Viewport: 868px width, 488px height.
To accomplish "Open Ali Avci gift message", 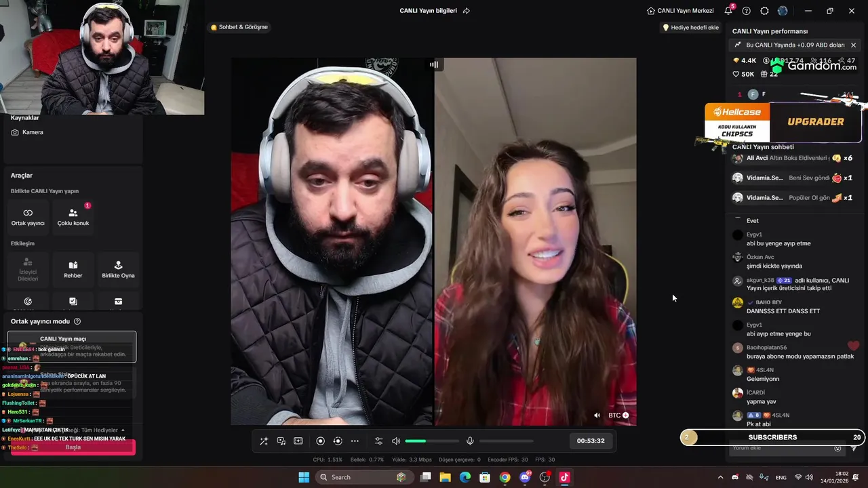I will (793, 158).
